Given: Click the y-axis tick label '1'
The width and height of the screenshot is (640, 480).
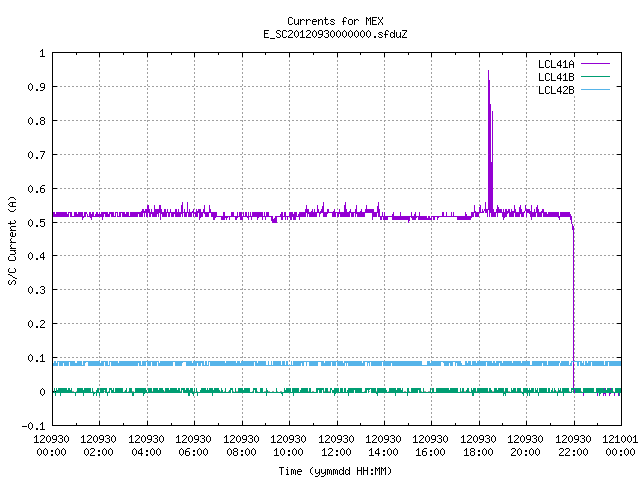Looking at the screenshot, I should click(42, 53).
